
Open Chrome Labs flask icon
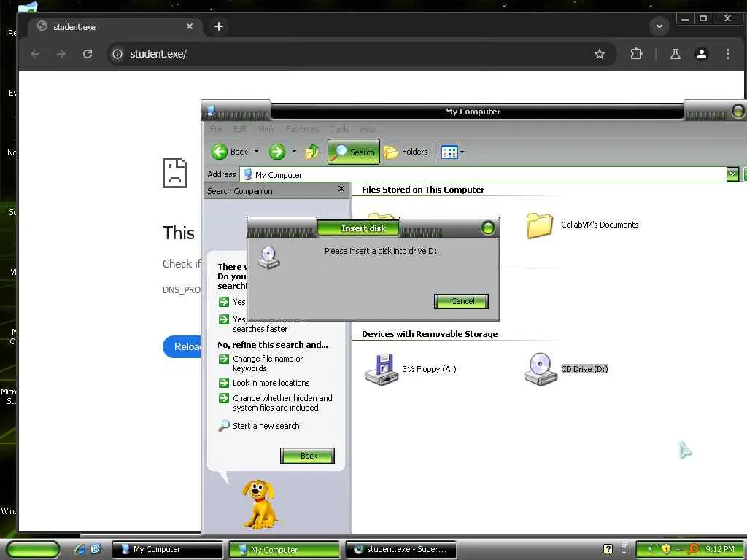tap(675, 54)
